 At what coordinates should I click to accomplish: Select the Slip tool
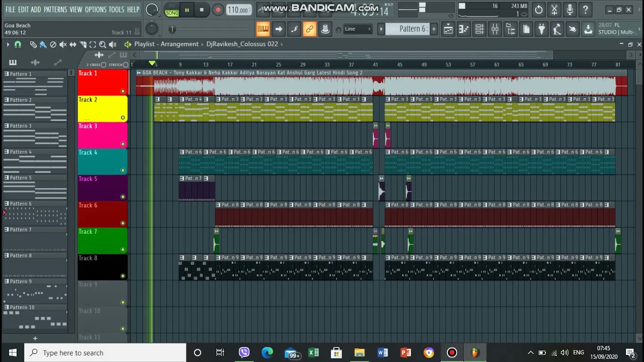pyautogui.click(x=73, y=44)
